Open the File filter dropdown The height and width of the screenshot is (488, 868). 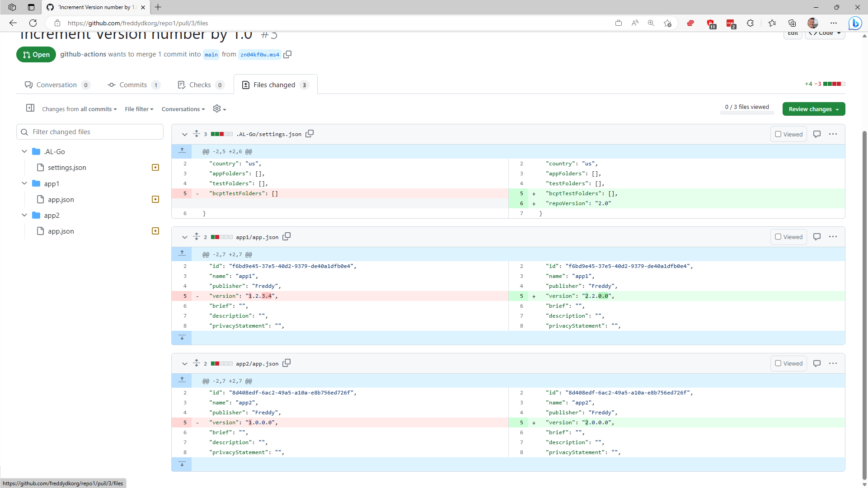click(x=139, y=108)
